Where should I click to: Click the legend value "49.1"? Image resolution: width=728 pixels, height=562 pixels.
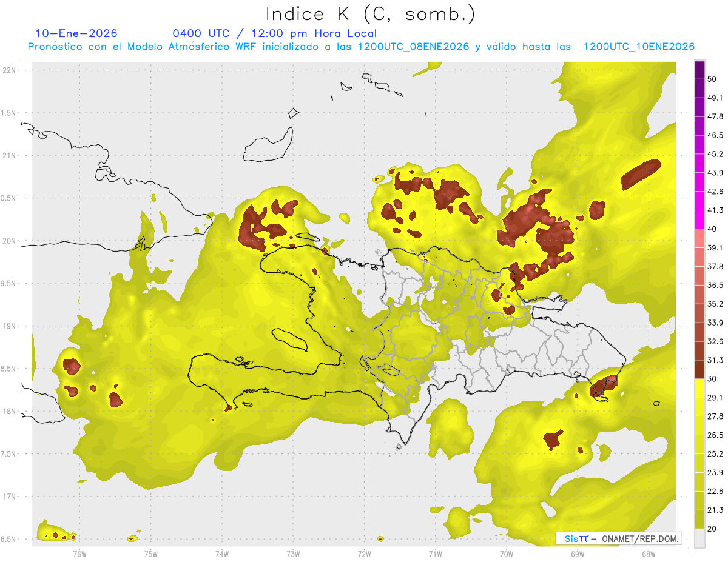point(715,98)
